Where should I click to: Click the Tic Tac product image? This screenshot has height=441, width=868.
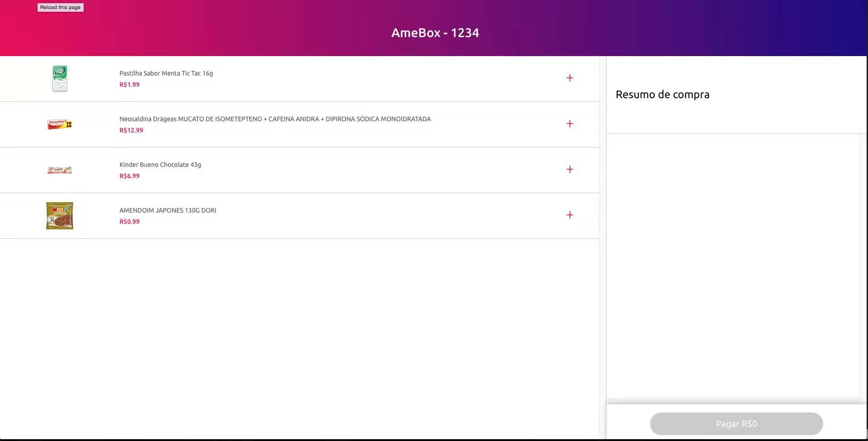(x=60, y=79)
